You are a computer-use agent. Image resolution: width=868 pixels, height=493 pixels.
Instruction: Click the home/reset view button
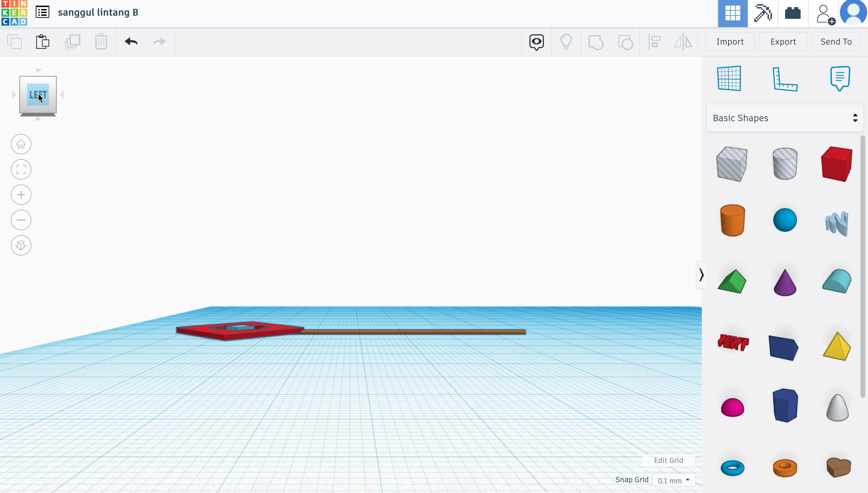(x=21, y=144)
